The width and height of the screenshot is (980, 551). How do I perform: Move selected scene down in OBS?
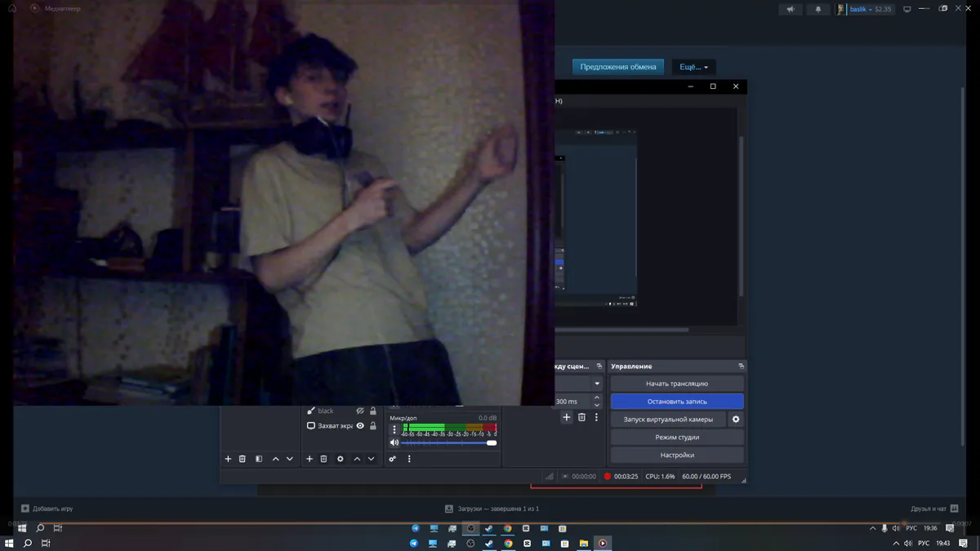pyautogui.click(x=289, y=459)
